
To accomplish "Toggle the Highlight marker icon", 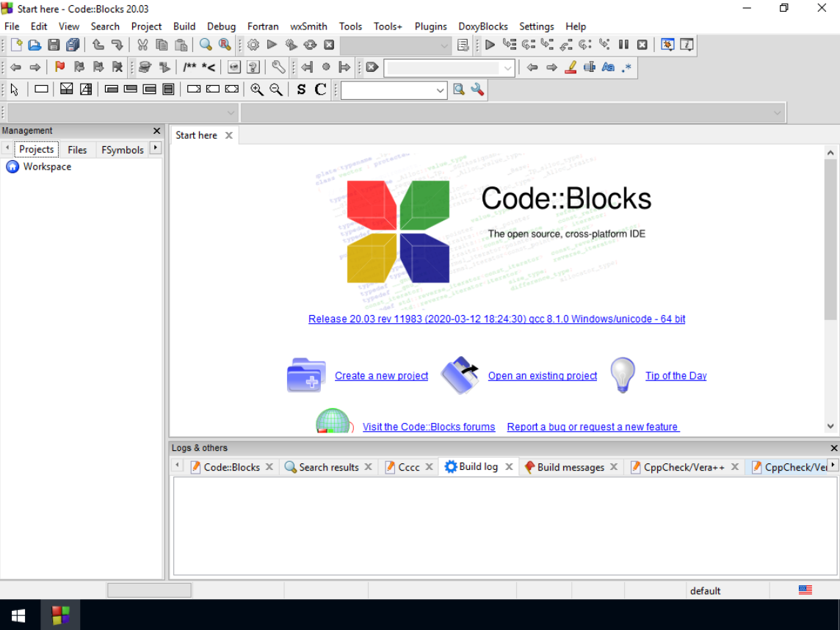I will [571, 68].
